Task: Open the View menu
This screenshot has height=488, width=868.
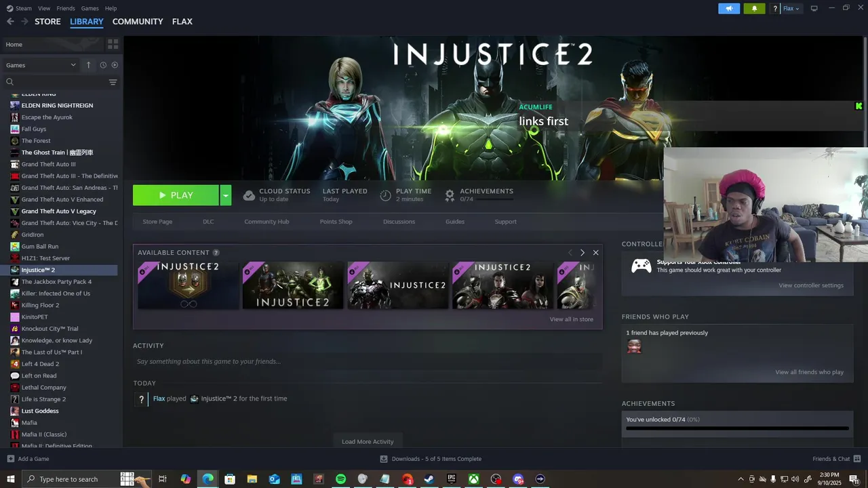Action: (44, 8)
